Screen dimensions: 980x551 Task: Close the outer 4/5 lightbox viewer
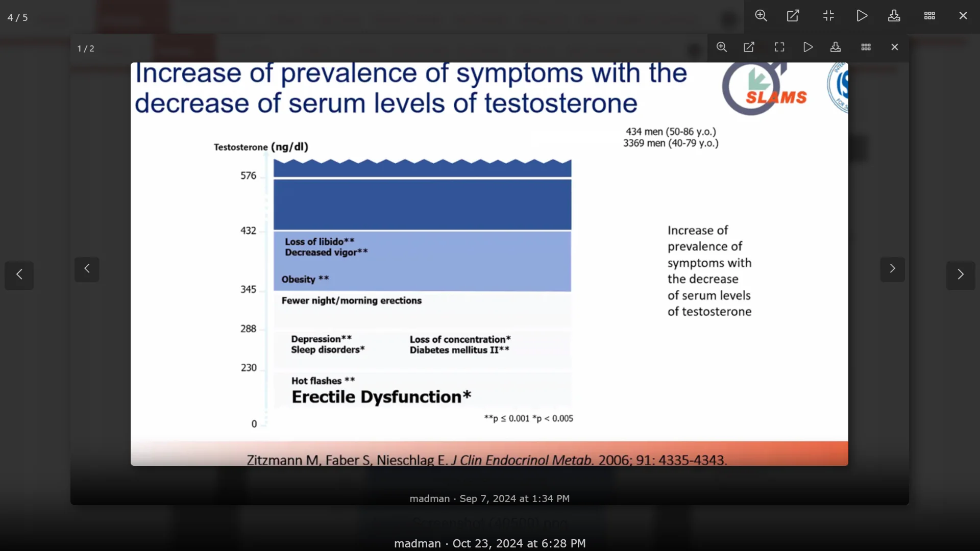963,16
